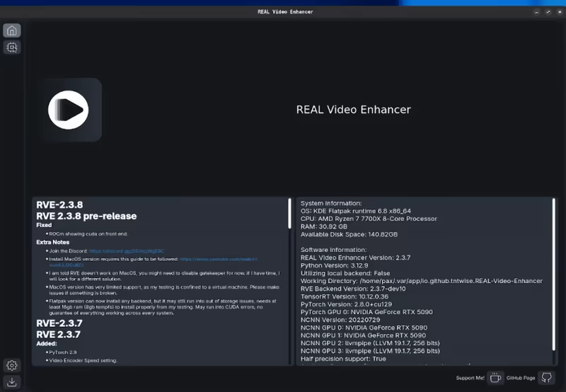The width and height of the screenshot is (566, 392).
Task: Click 'Available Disk Space: 140.82GB' line
Action: [x=349, y=234]
